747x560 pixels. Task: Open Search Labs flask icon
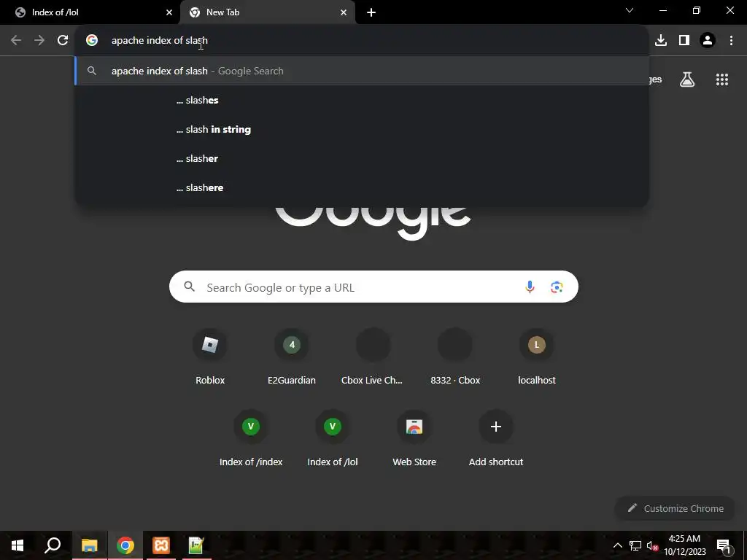[x=687, y=79]
